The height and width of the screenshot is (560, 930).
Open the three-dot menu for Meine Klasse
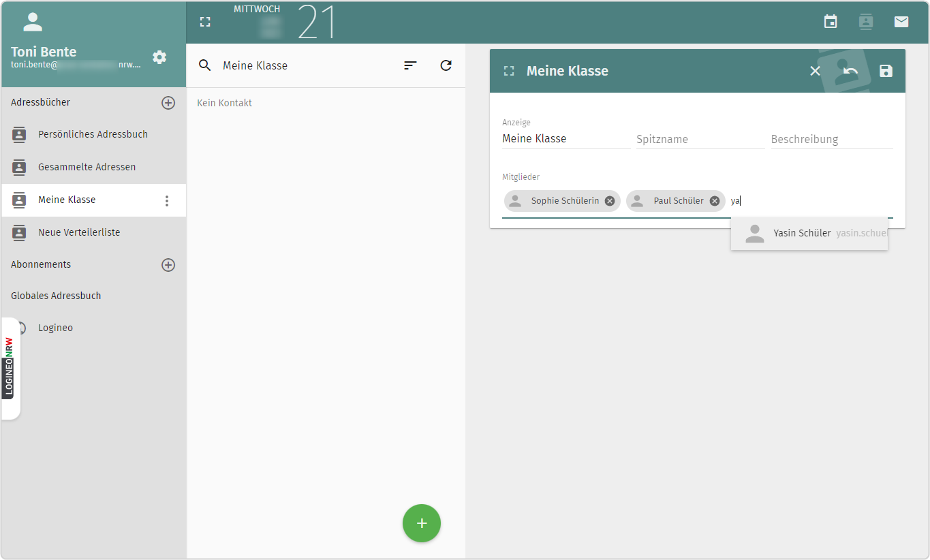click(x=167, y=201)
